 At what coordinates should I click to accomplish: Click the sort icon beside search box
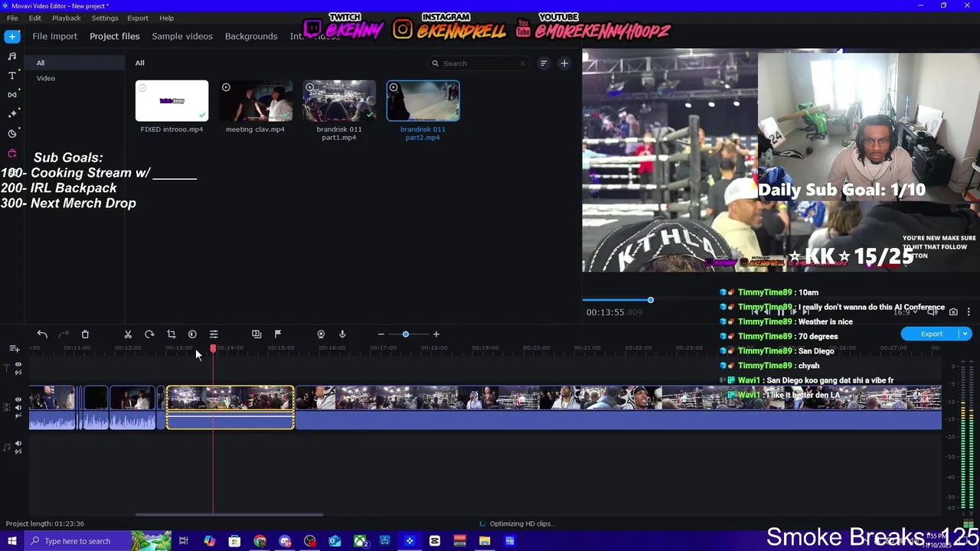544,64
